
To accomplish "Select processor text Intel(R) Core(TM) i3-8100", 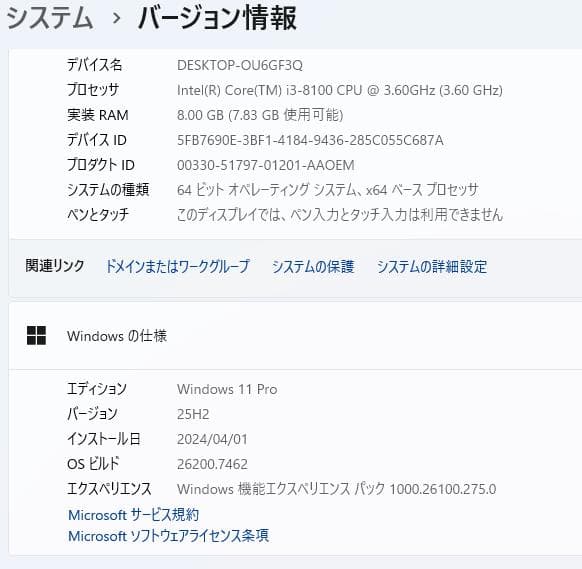I will click(255, 90).
